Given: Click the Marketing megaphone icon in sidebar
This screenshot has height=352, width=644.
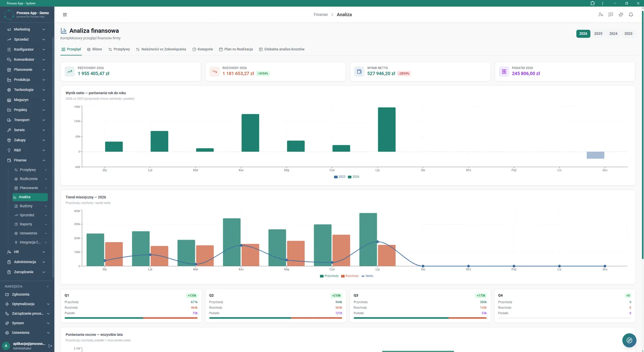Looking at the screenshot, I should [9, 29].
